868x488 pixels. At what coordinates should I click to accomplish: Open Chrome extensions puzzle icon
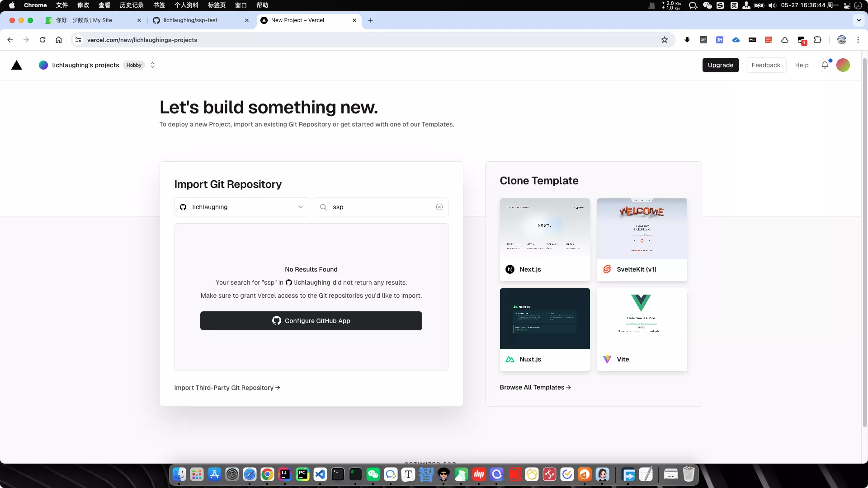pyautogui.click(x=817, y=40)
